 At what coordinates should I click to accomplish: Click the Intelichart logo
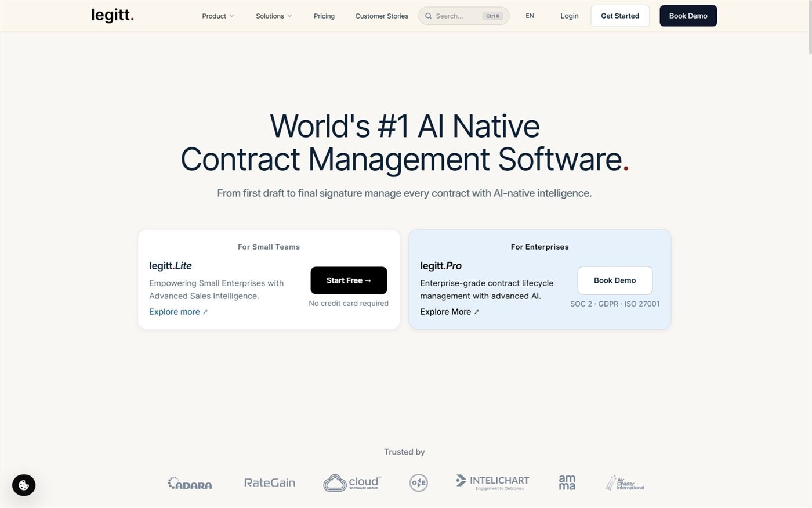click(492, 482)
